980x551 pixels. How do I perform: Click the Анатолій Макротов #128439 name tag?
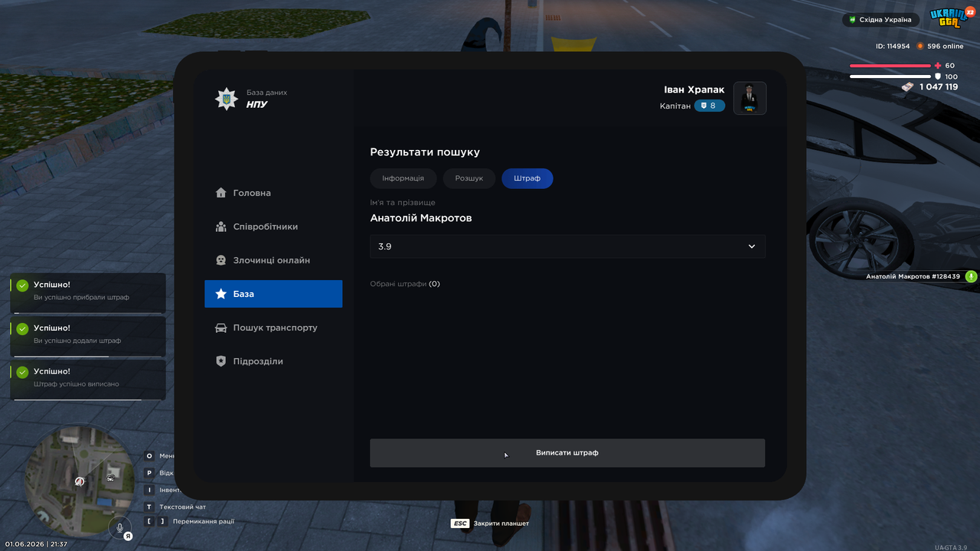click(x=913, y=276)
